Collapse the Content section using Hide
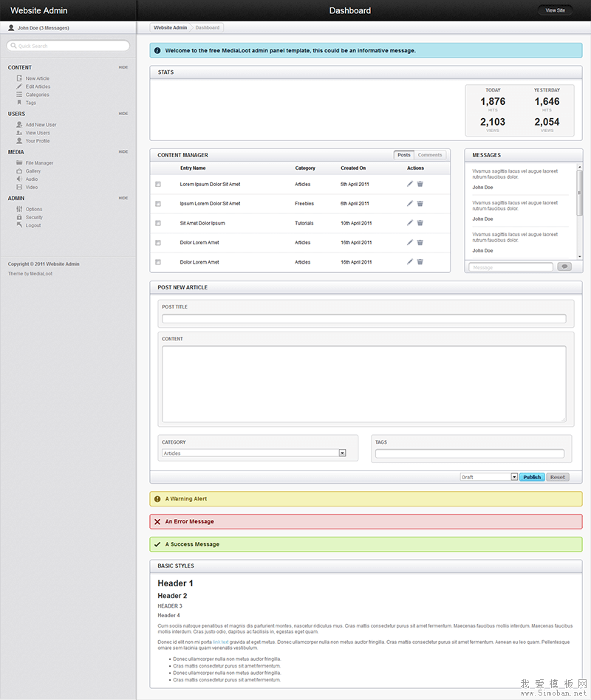 (123, 67)
